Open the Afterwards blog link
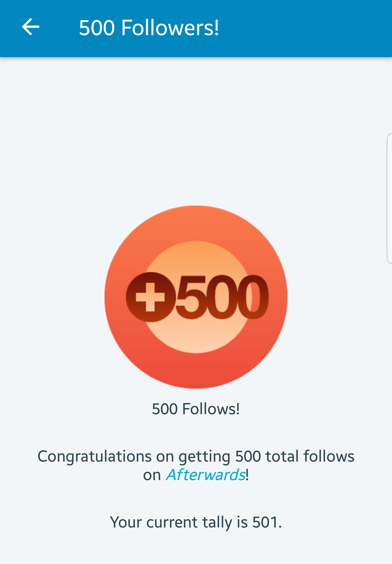Screen dimensions: 392x564 (x=206, y=475)
